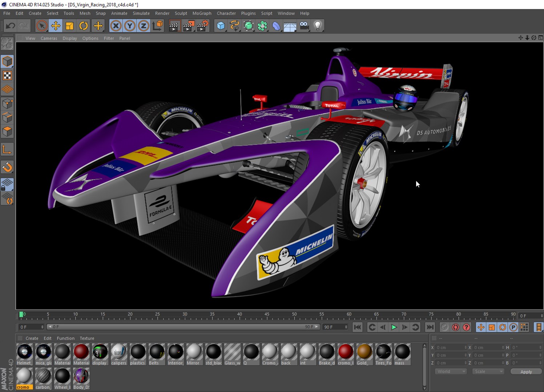Open the World coordinate dropdown
This screenshot has height=392, width=544.
[451, 372]
